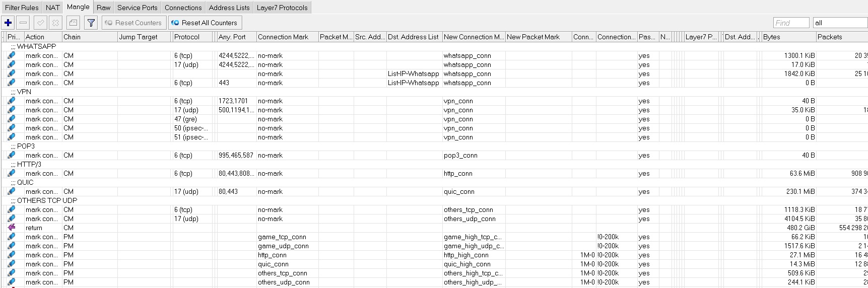Sort by the Chain column header

[90, 37]
